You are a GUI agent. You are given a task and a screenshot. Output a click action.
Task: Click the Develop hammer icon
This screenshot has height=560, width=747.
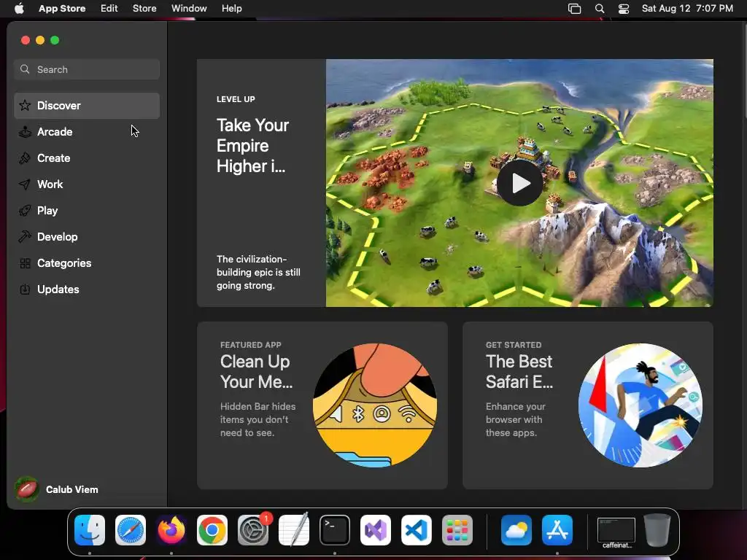pyautogui.click(x=25, y=237)
